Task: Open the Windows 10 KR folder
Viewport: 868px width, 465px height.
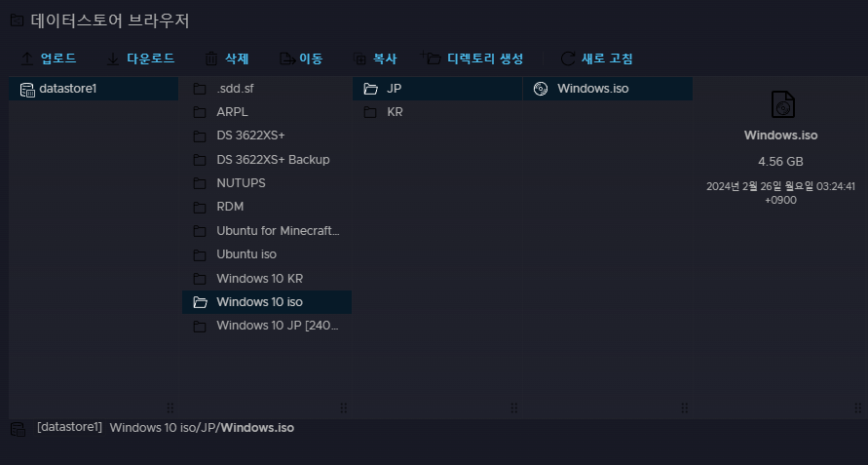Action: (259, 279)
